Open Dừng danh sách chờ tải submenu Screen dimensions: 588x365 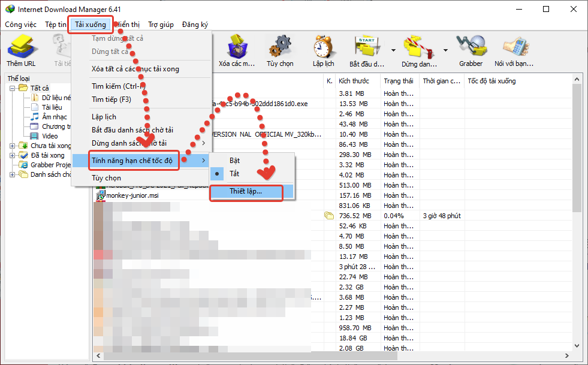(x=141, y=143)
